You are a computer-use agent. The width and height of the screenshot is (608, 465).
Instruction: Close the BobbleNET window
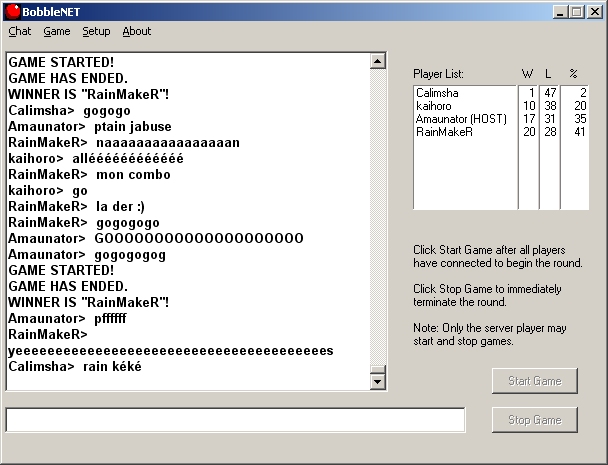pos(595,11)
